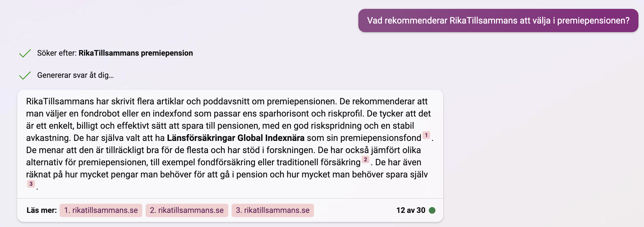The image size is (644, 227).
Task: Open citation footnote 2 in the answer
Action: [366, 160]
